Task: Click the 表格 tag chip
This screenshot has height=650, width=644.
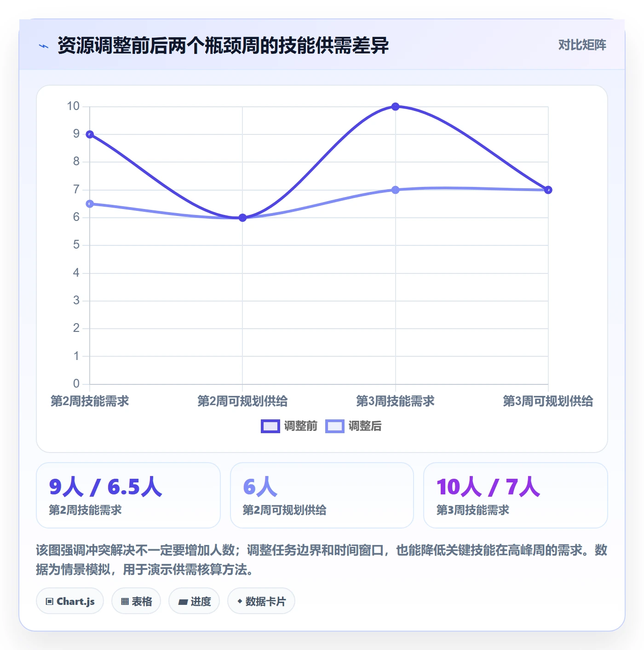Action: (x=136, y=601)
